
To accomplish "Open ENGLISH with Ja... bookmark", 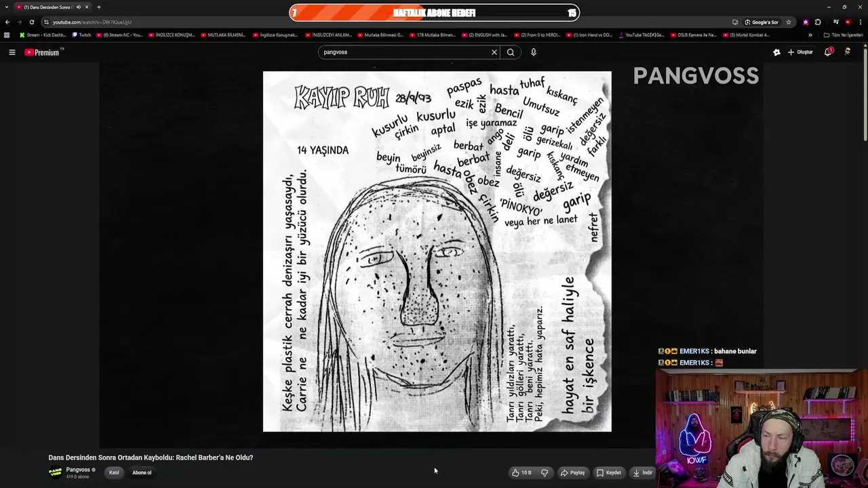I will click(485, 35).
